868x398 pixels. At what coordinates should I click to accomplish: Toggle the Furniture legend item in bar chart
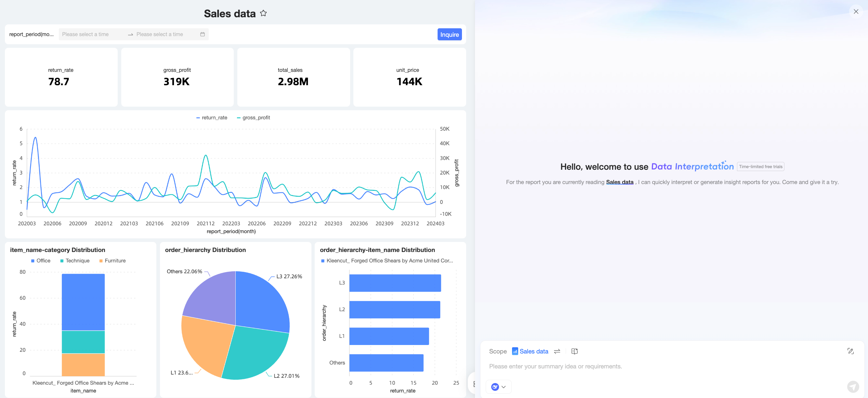(x=112, y=260)
